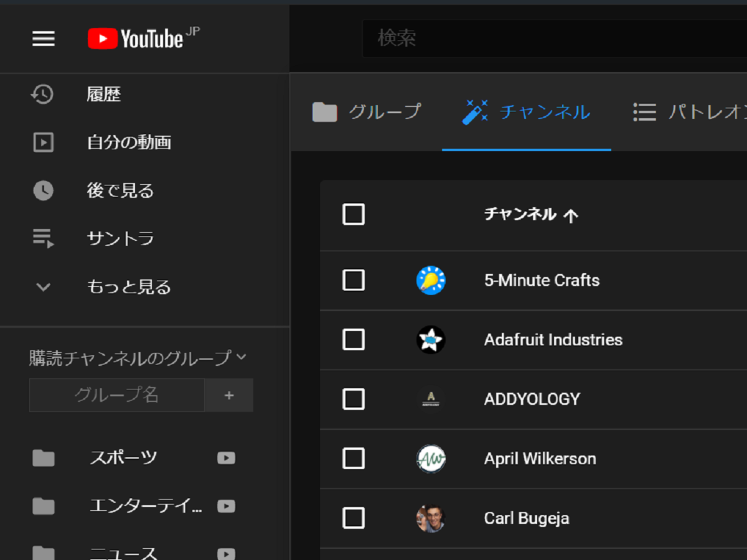
Task: Expand もっと見る chevron
Action: 43,287
